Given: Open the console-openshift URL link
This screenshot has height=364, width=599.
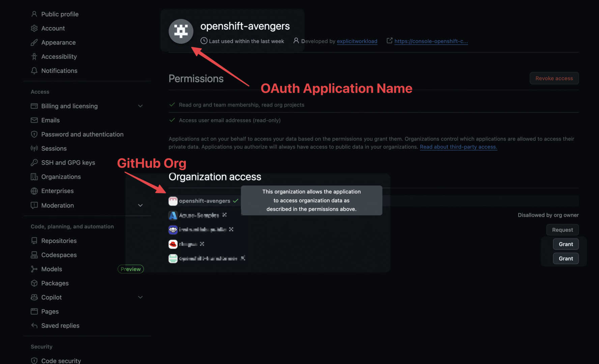Looking at the screenshot, I should (431, 41).
